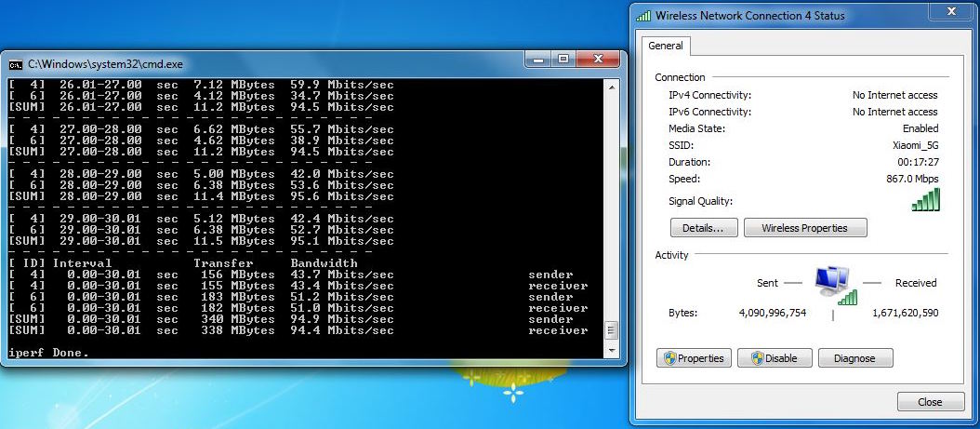Open connection Details... button
The image size is (980, 429).
coord(704,228)
